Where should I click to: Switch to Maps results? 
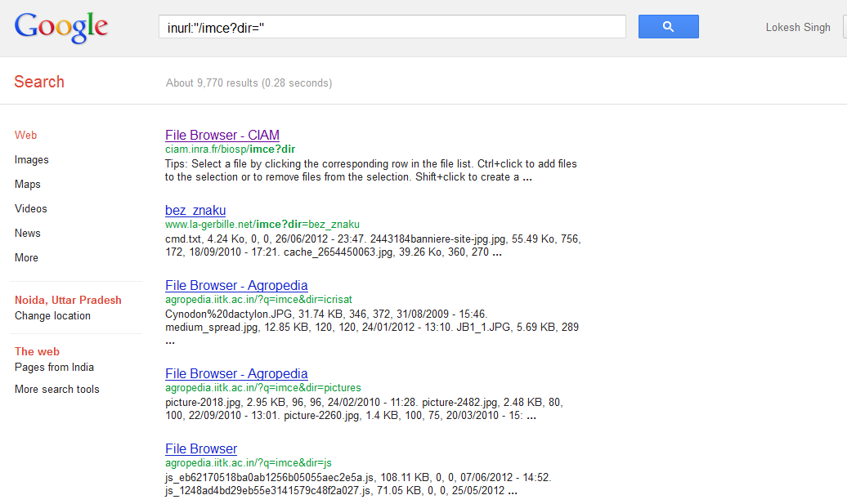point(28,184)
